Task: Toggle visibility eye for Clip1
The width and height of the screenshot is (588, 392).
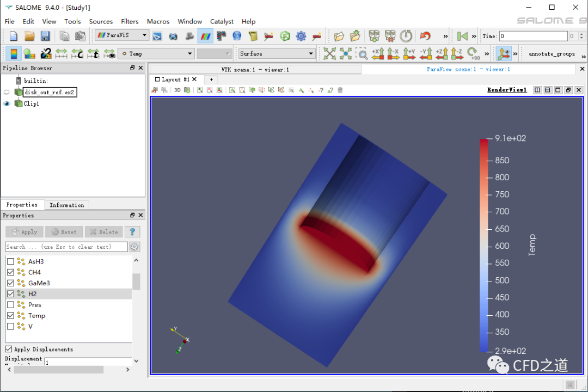Action: (7, 103)
